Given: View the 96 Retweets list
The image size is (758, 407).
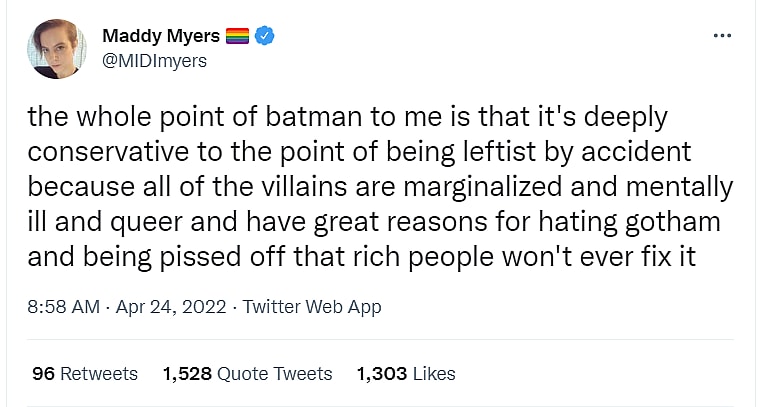Looking at the screenshot, I should (85, 373).
